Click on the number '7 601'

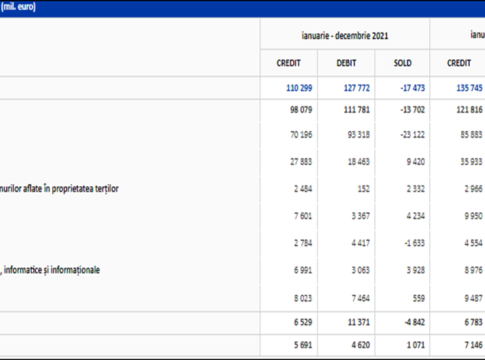[x=303, y=216]
